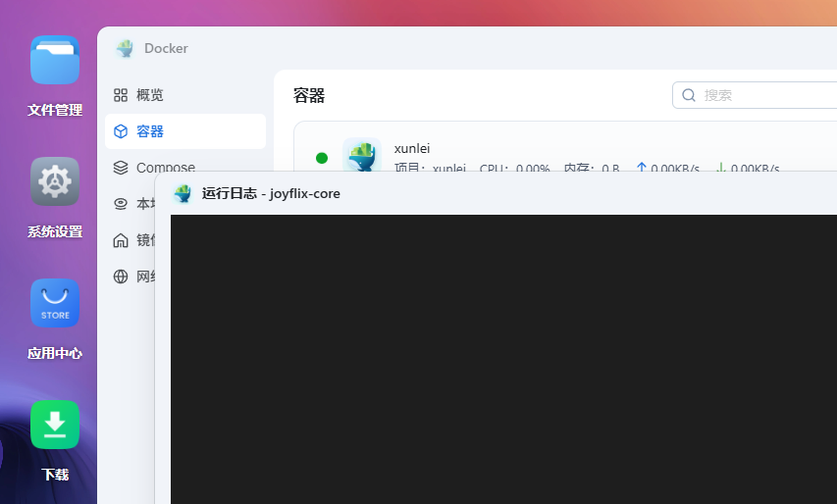The height and width of the screenshot is (504, 837).
Task: Open the 系统设置 gear desktop icon
Action: [x=55, y=181]
